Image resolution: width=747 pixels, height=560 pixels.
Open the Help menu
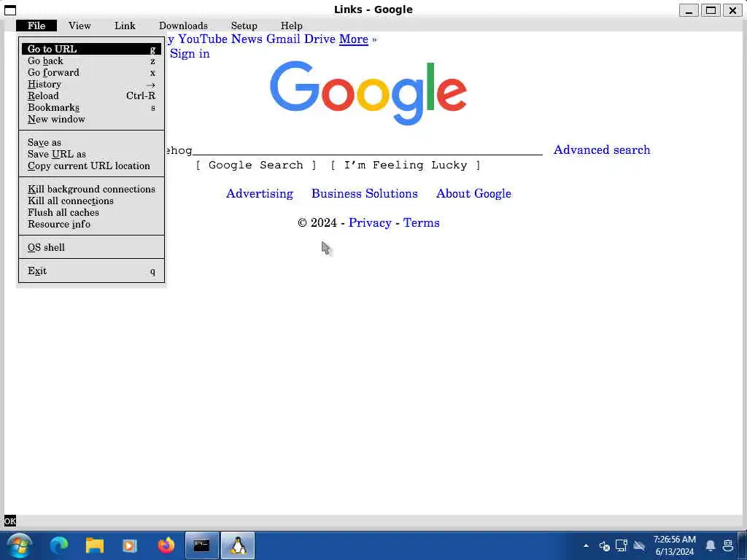coord(292,26)
